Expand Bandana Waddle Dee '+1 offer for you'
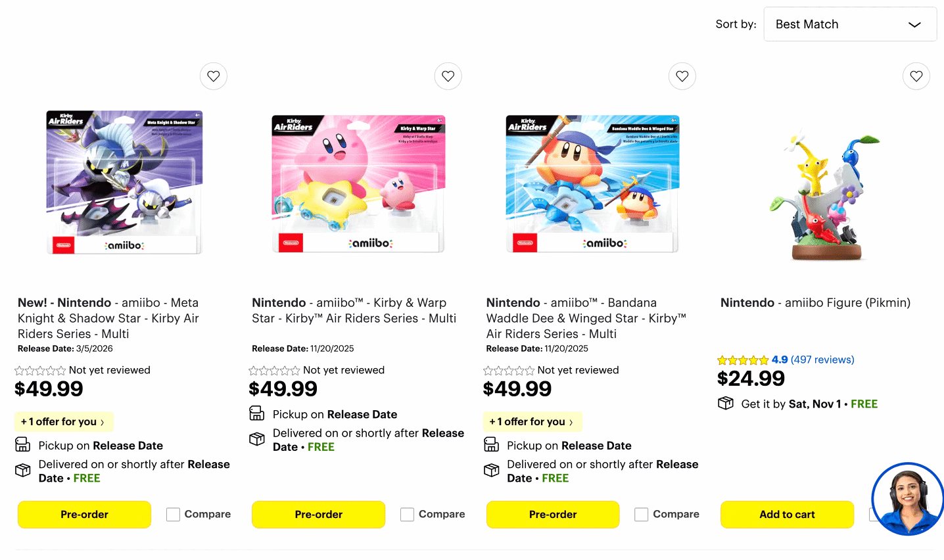This screenshot has width=944, height=560. [532, 422]
